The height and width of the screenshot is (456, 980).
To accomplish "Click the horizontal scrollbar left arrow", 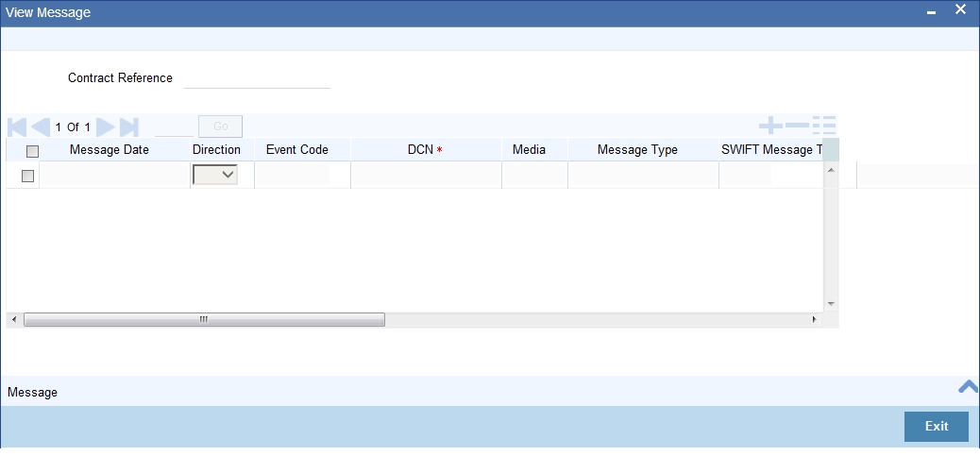I will [14, 319].
